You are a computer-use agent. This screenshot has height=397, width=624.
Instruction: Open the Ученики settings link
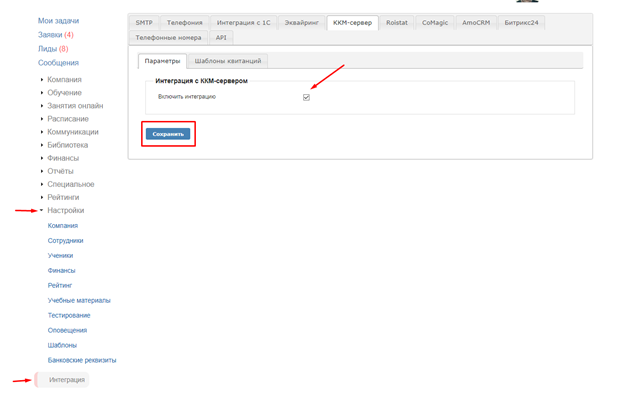point(60,255)
